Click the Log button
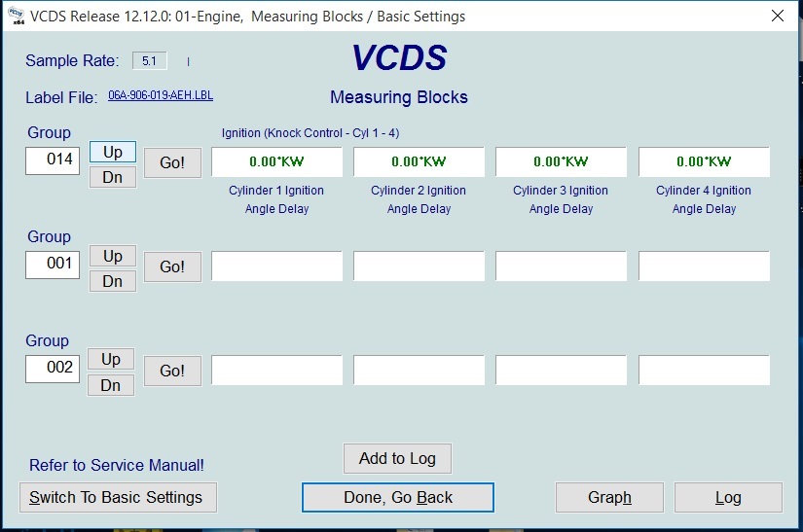 [728, 497]
